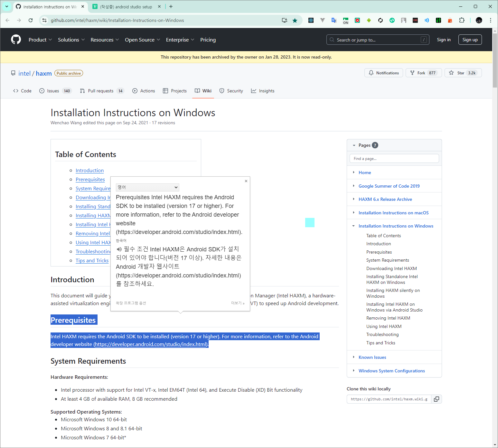
Task: Click the orange shopping bag extension icon
Action: coord(450,20)
